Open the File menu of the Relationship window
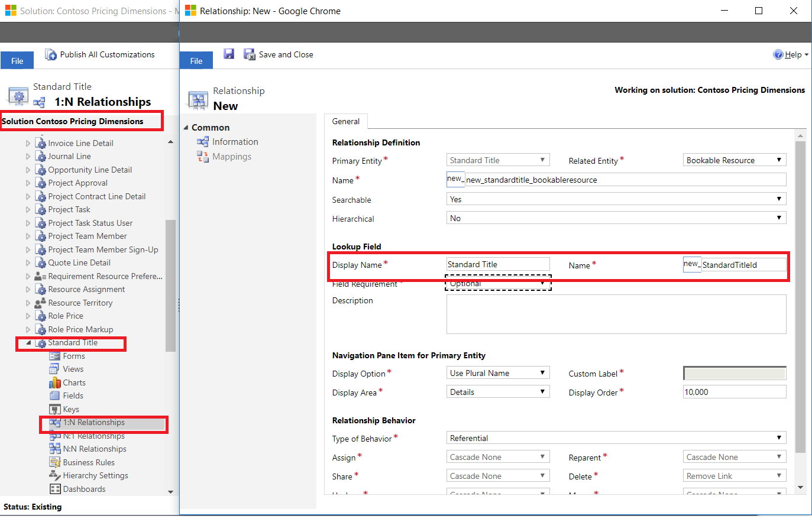The image size is (812, 522). [196, 60]
